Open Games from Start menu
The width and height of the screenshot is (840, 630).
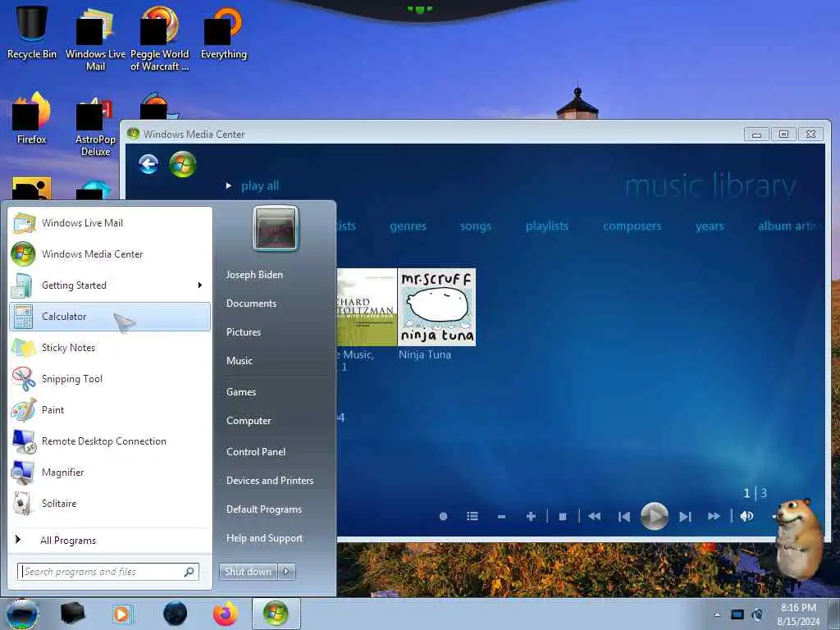(x=241, y=392)
